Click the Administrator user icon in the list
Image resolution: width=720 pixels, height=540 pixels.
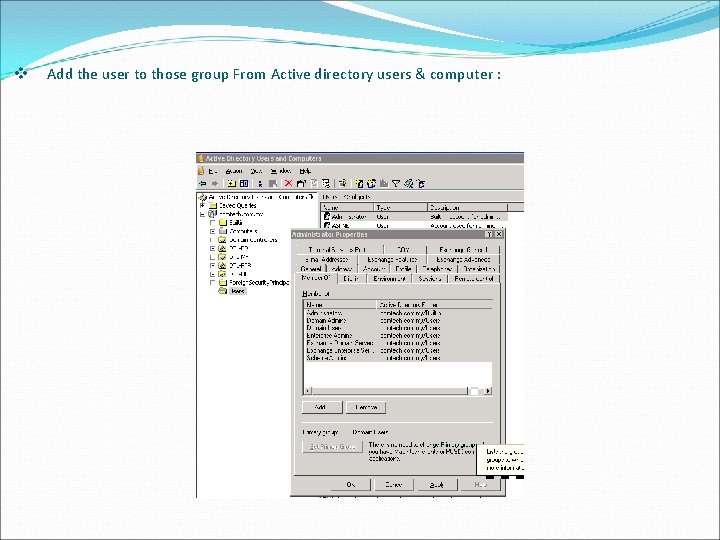[326, 216]
